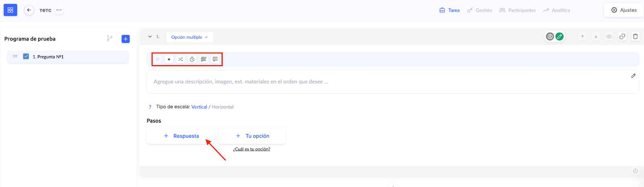Click the 100 points score icon

tap(204, 59)
